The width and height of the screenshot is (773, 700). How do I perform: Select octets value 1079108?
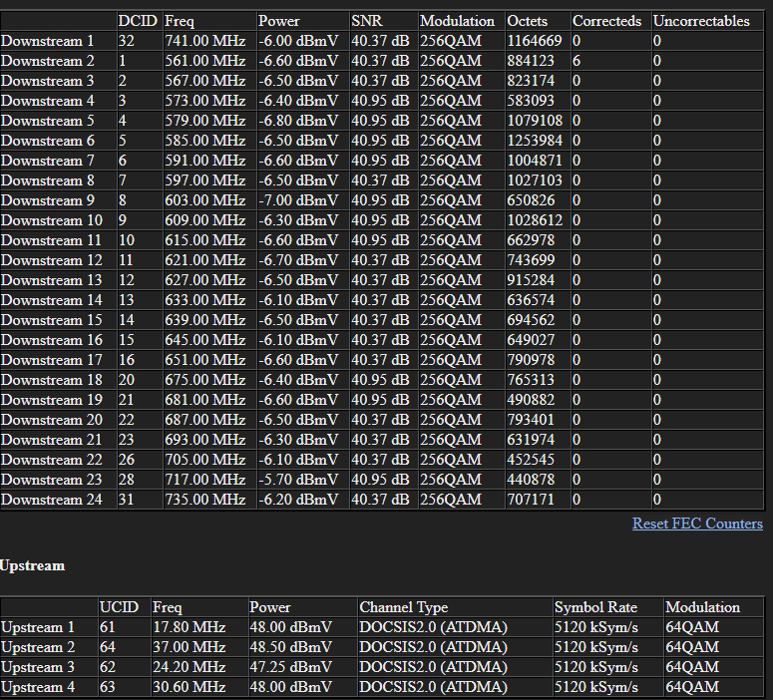(535, 121)
